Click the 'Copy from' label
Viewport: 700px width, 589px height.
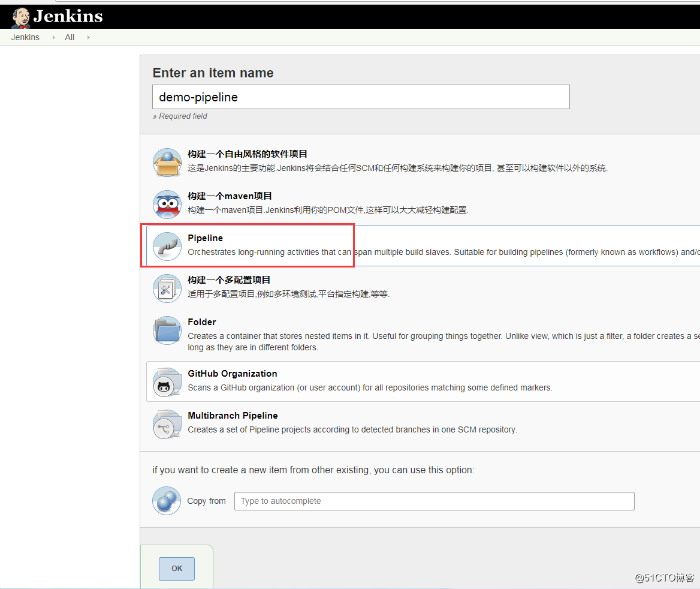pos(206,501)
